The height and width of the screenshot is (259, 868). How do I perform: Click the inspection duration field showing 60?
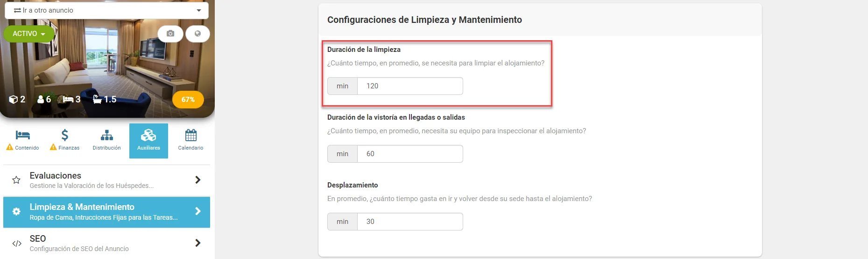(410, 154)
